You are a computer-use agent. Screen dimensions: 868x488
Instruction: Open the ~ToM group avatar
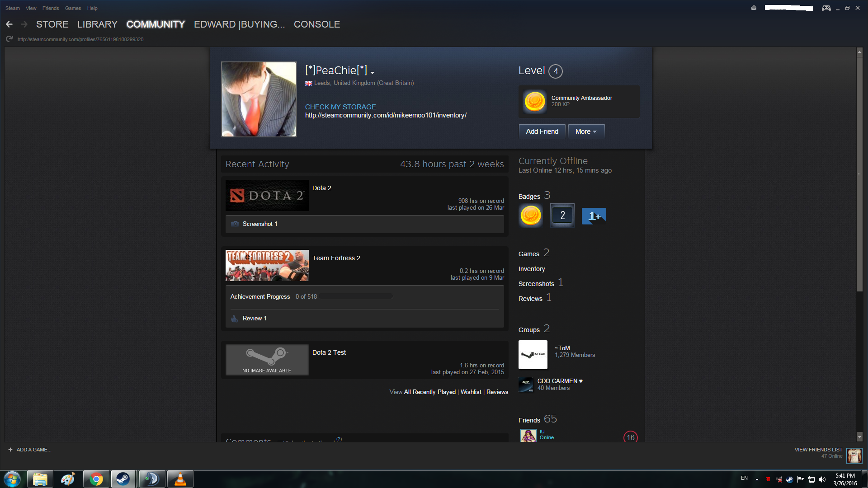point(533,355)
